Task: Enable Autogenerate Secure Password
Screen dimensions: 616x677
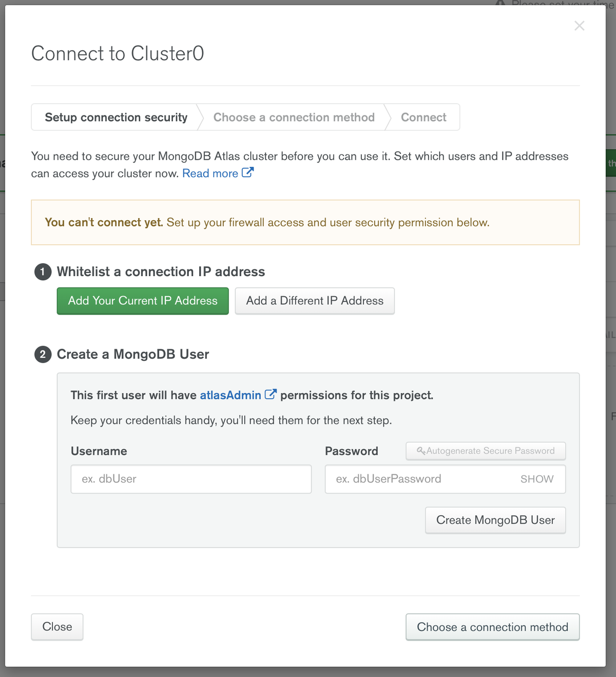Action: (485, 451)
